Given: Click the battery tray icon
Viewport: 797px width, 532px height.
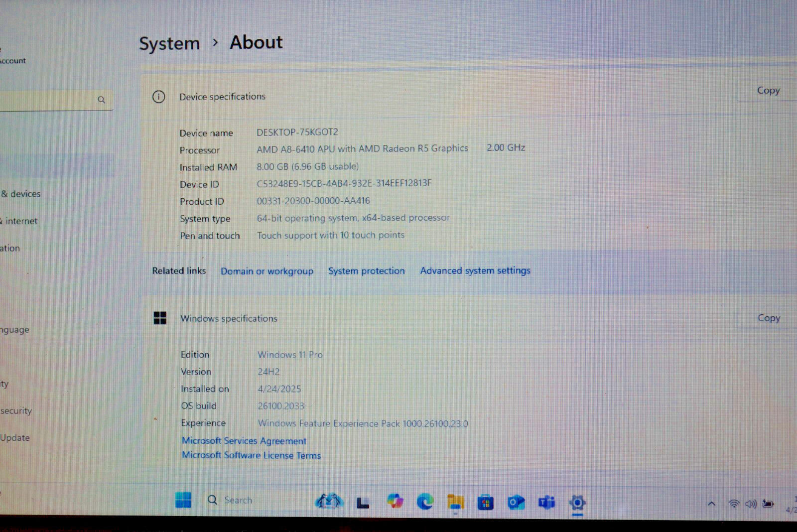Looking at the screenshot, I should [x=769, y=504].
